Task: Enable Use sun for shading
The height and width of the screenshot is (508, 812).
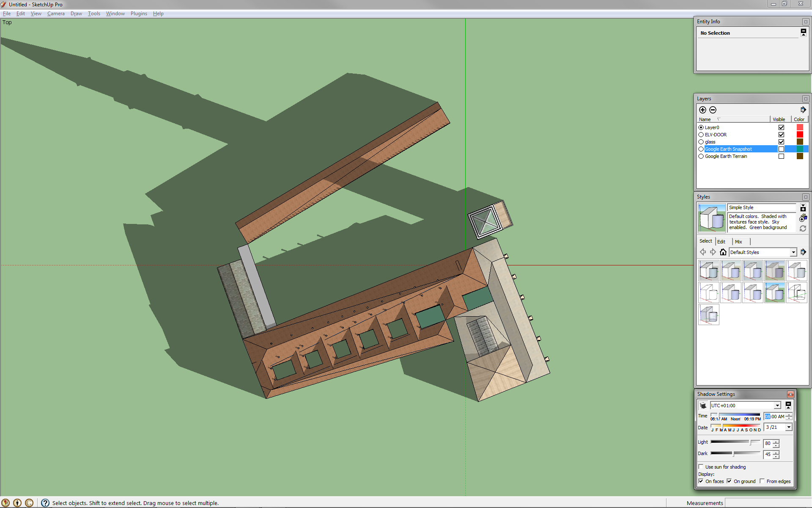Action: (701, 467)
